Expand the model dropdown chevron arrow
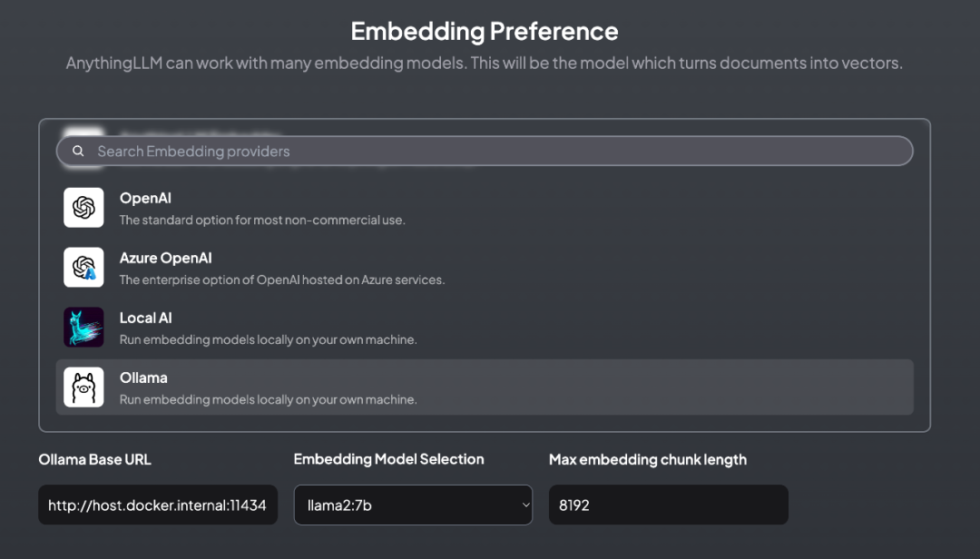This screenshot has height=559, width=980. (x=525, y=505)
